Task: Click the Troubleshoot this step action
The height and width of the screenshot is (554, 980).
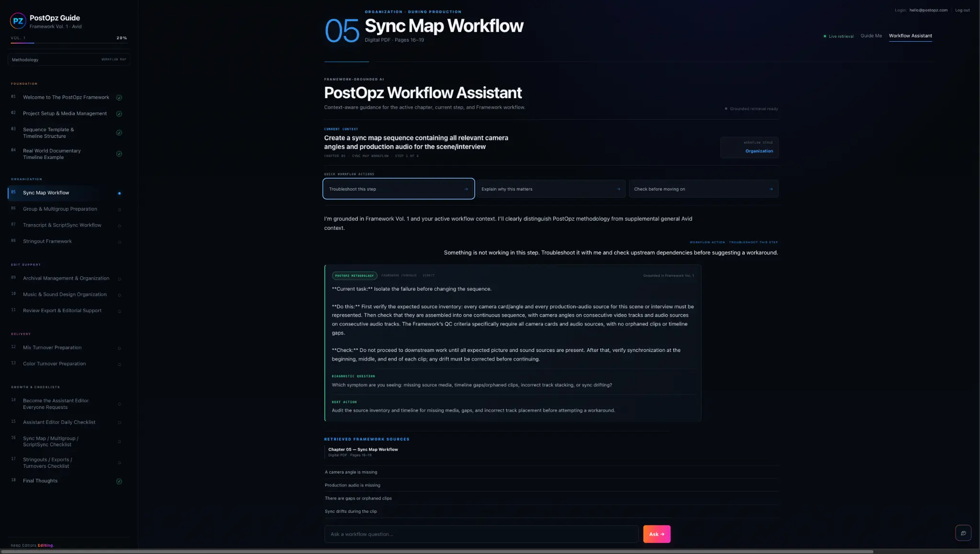Action: coord(399,189)
